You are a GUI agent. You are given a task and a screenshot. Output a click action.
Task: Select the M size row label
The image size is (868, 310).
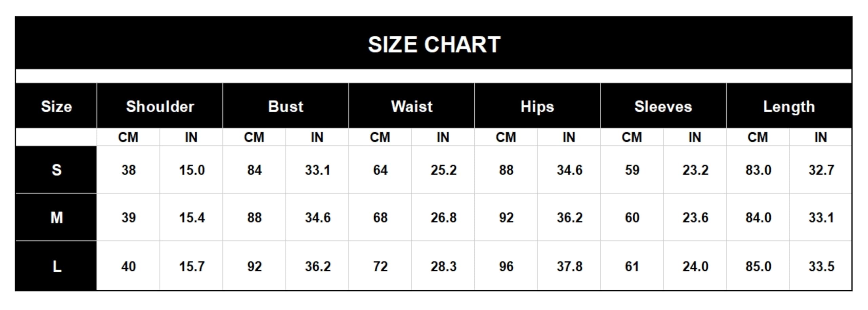click(56, 217)
